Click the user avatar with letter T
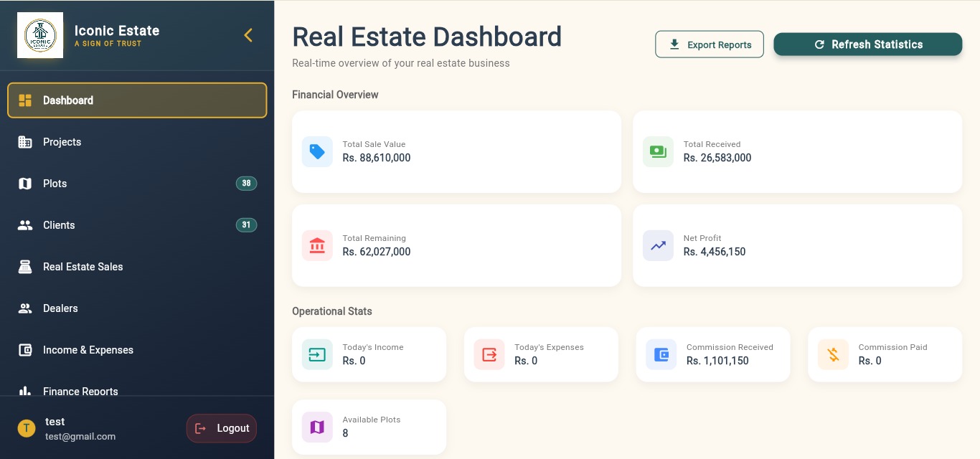Viewport: 980px width, 459px height. [x=27, y=428]
